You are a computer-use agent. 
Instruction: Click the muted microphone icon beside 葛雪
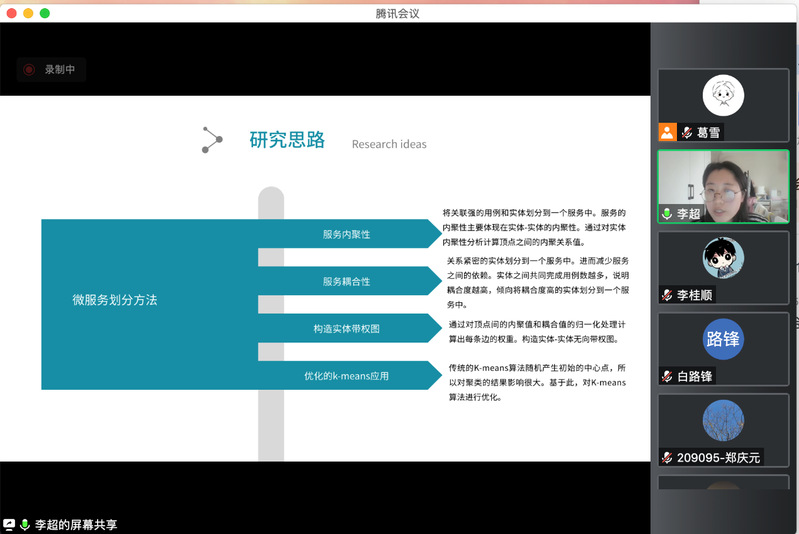click(x=687, y=132)
